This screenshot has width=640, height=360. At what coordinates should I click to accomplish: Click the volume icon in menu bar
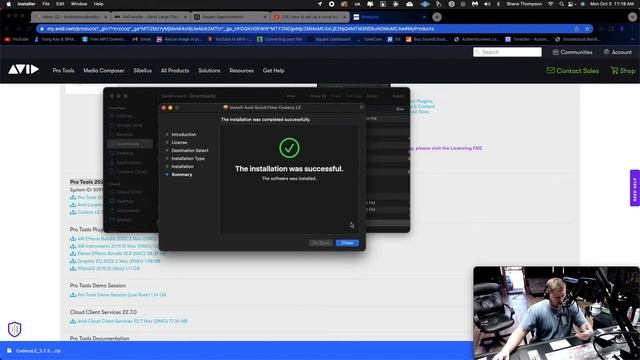487,4
